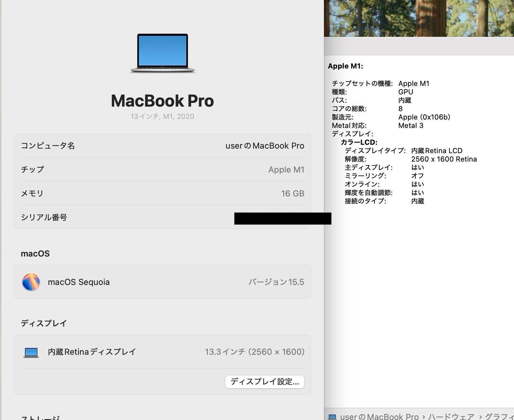This screenshot has height=420, width=514.
Task: Click the 'Apple M1:' heading in System Information
Action: pyautogui.click(x=345, y=66)
